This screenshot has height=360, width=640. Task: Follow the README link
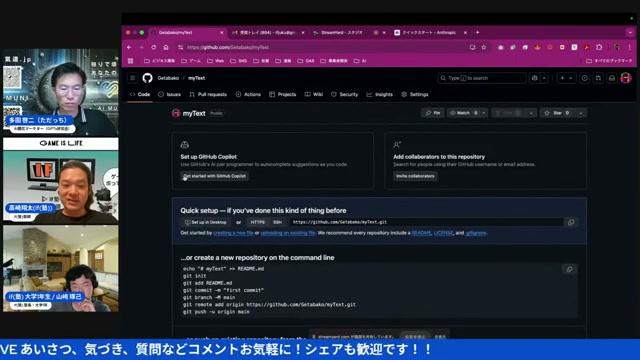[x=421, y=233]
